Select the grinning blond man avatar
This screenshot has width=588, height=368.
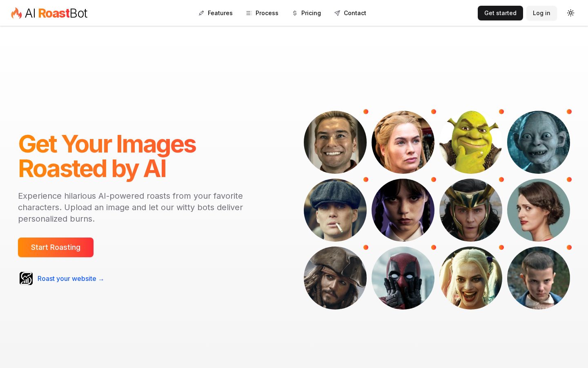click(x=335, y=142)
